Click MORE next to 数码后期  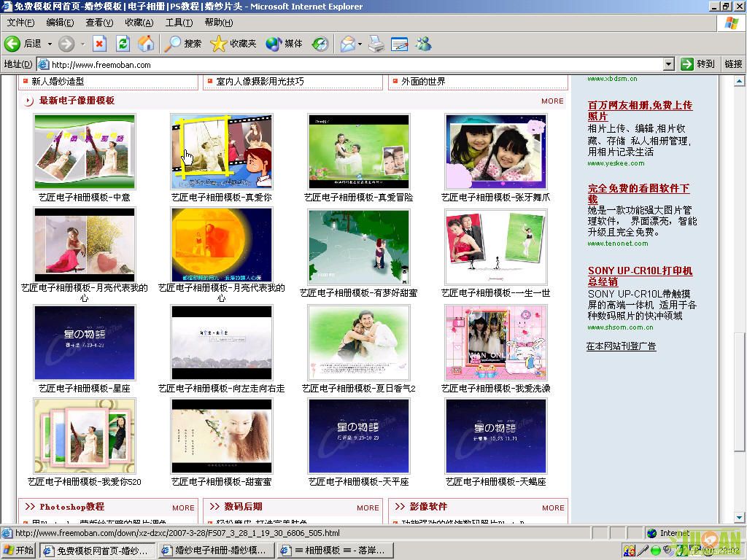368,507
